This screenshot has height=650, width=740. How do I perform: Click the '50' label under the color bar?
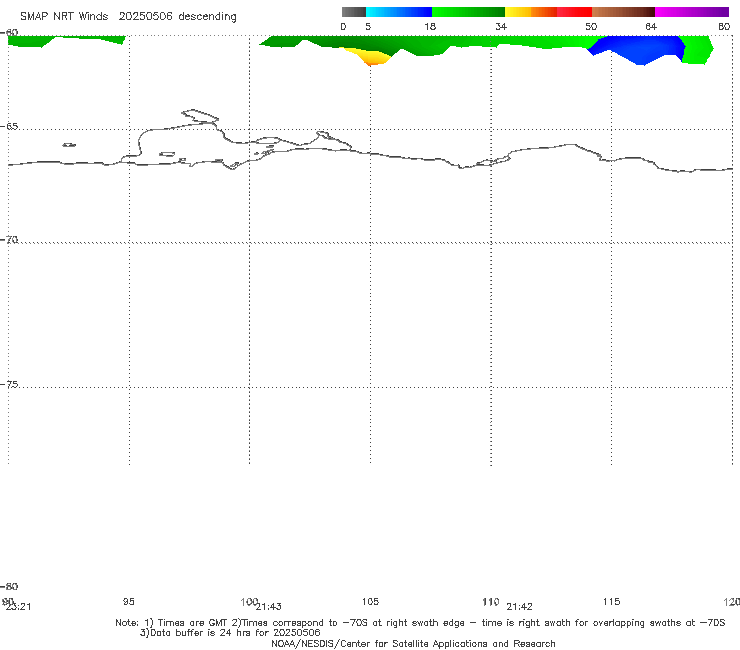point(591,26)
